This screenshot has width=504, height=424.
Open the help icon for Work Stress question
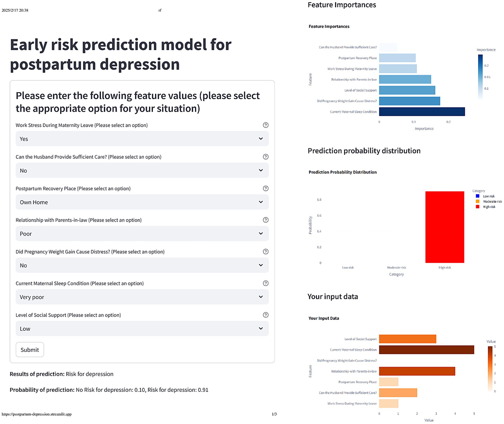pyautogui.click(x=266, y=125)
